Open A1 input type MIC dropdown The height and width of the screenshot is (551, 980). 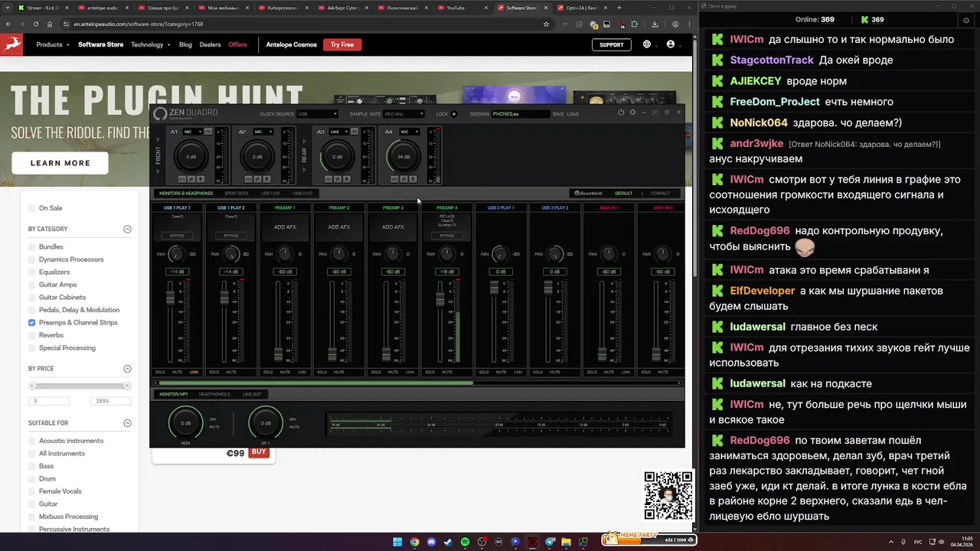click(192, 132)
